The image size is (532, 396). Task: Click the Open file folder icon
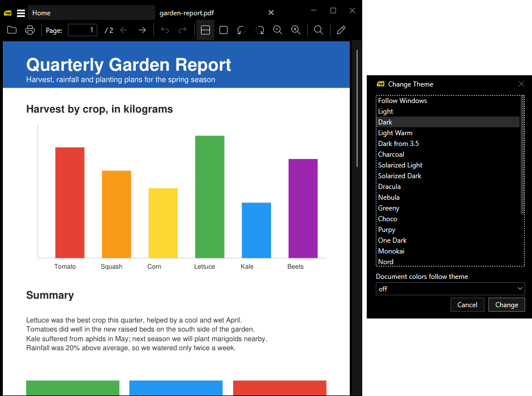(12, 30)
